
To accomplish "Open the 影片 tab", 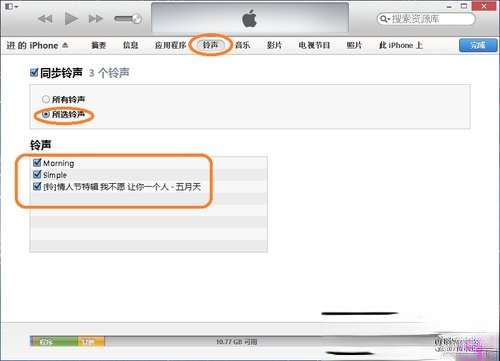I will [274, 45].
